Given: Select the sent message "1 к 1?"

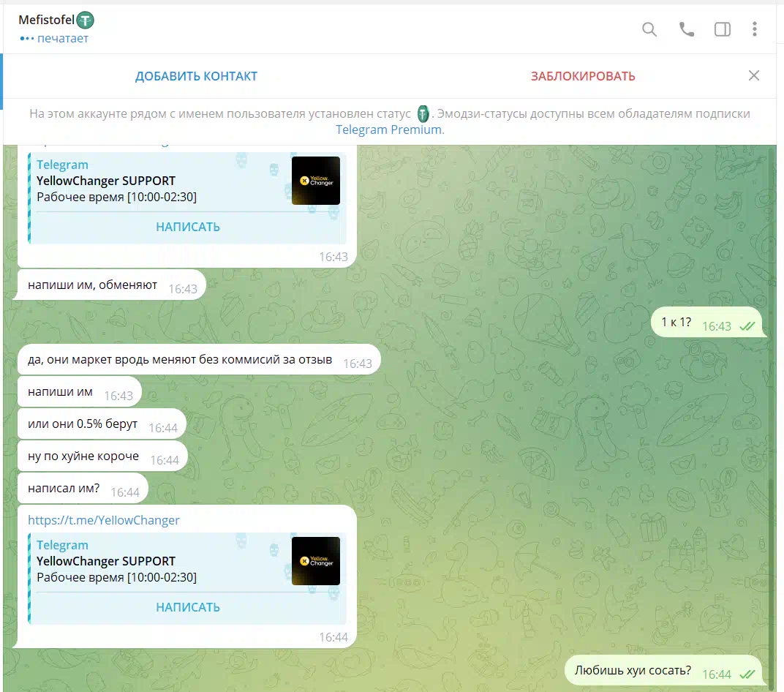Looking at the screenshot, I should 676,322.
